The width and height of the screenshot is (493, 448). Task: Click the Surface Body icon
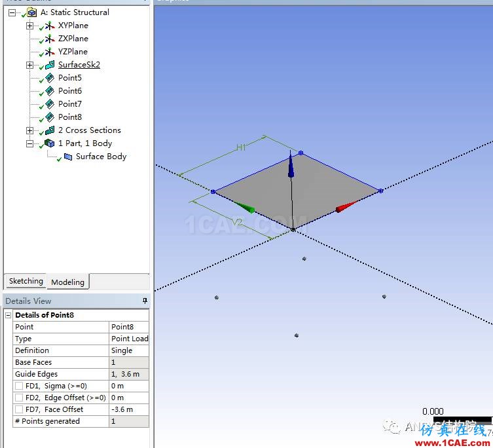click(68, 157)
